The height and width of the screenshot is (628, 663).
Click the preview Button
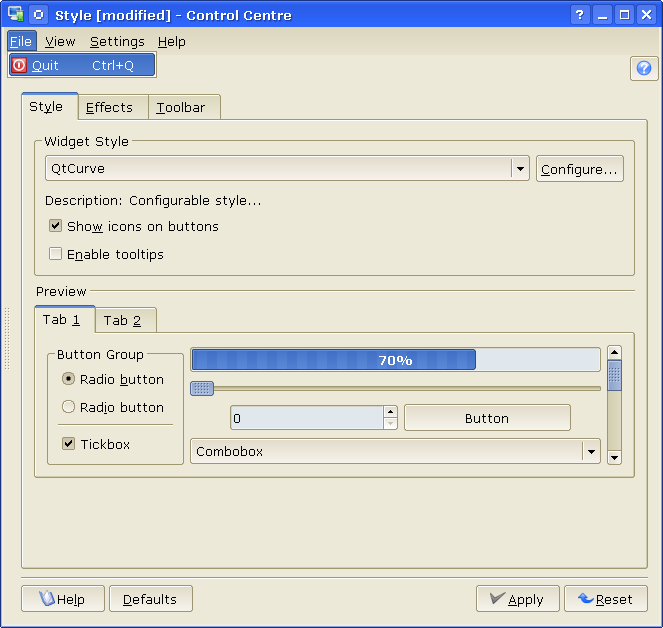487,418
